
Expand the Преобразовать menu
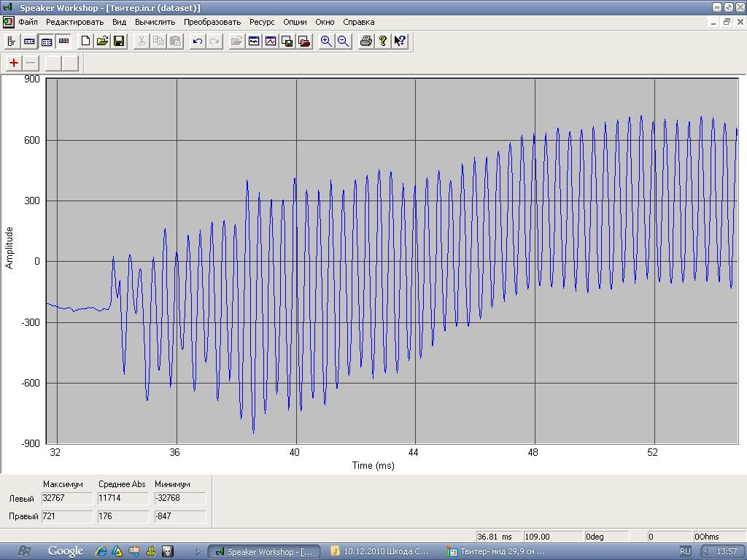[212, 22]
